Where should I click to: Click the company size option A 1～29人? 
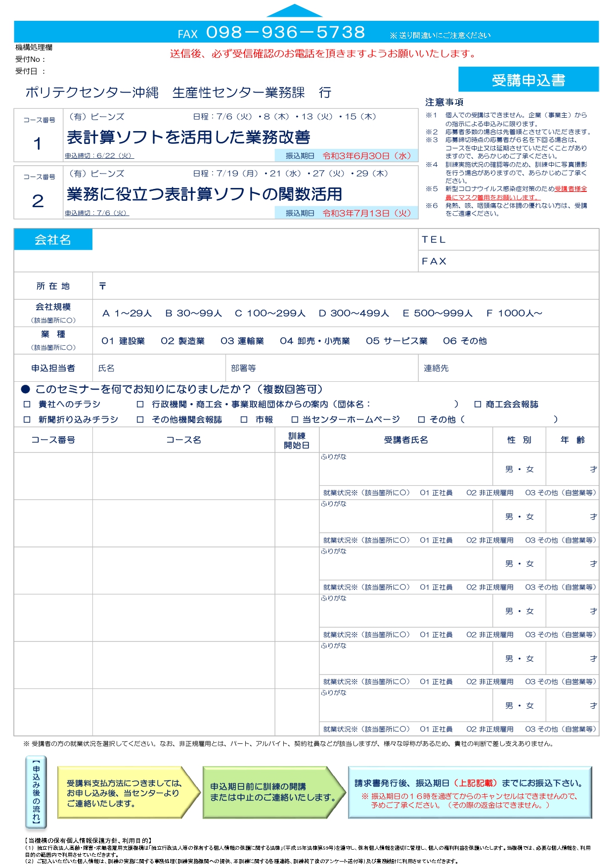click(x=127, y=313)
